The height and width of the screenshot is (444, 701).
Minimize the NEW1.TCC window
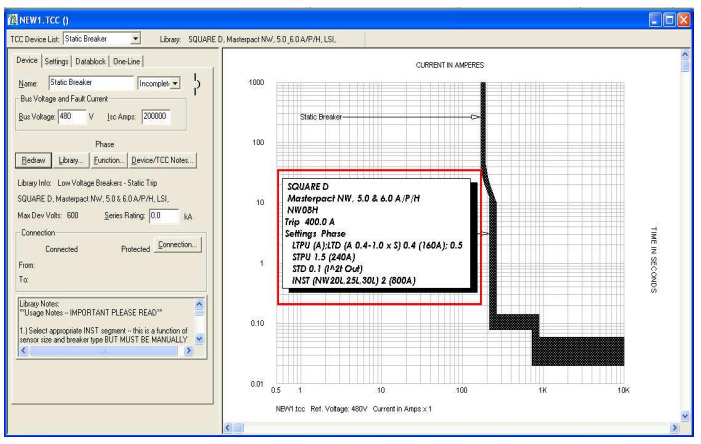655,20
